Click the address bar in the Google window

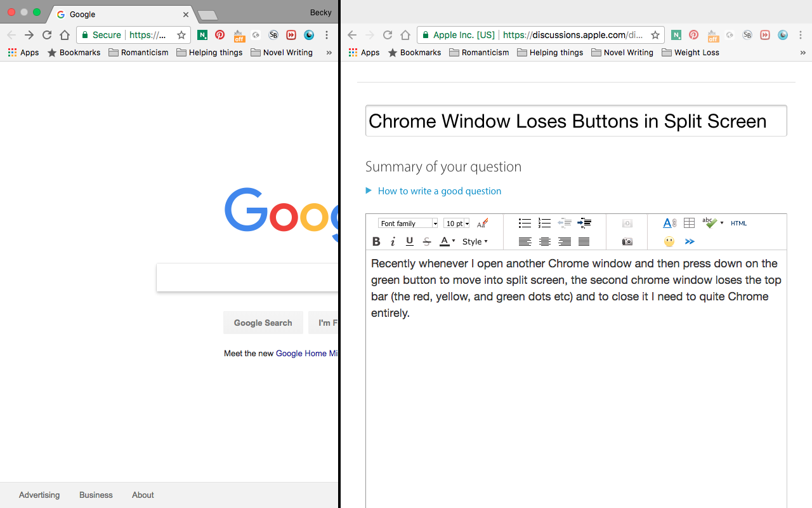click(133, 35)
